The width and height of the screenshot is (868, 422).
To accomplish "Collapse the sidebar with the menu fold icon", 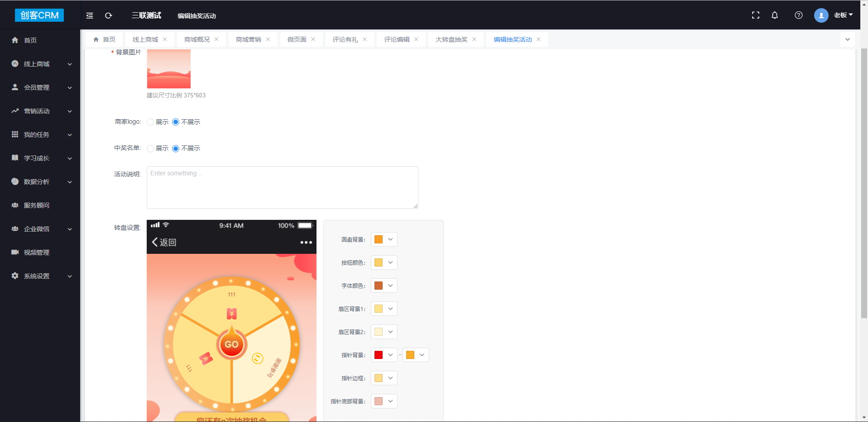I will (90, 15).
